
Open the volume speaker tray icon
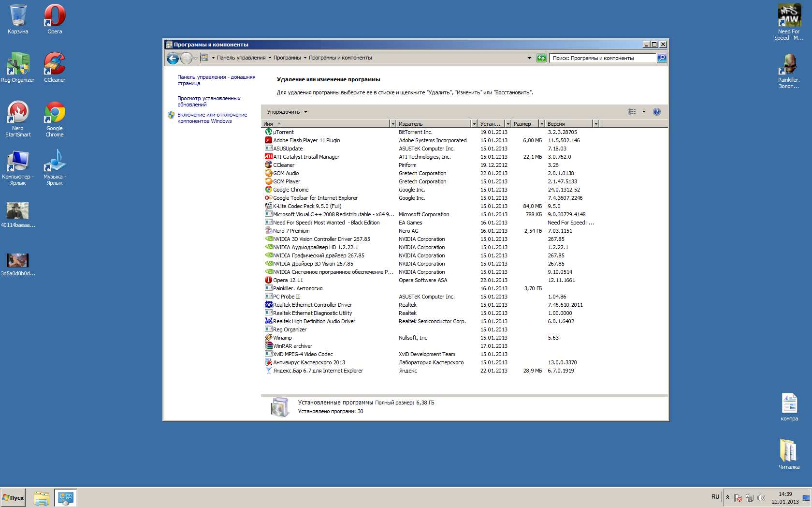pos(761,498)
